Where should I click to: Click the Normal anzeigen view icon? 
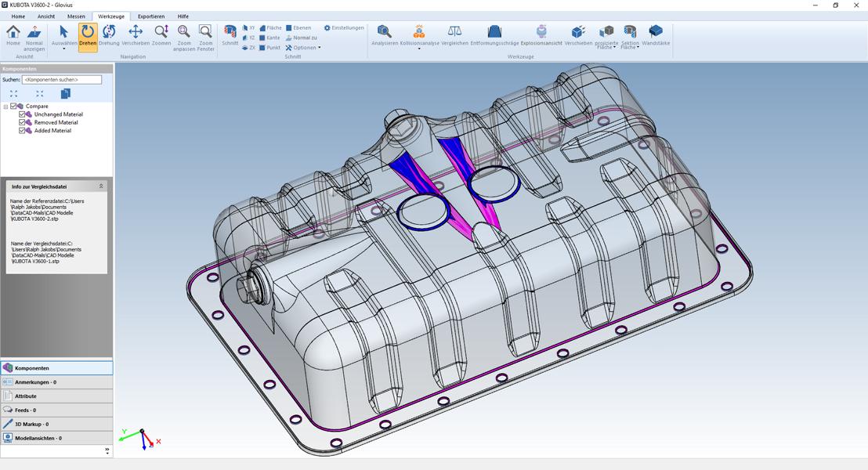[x=34, y=38]
